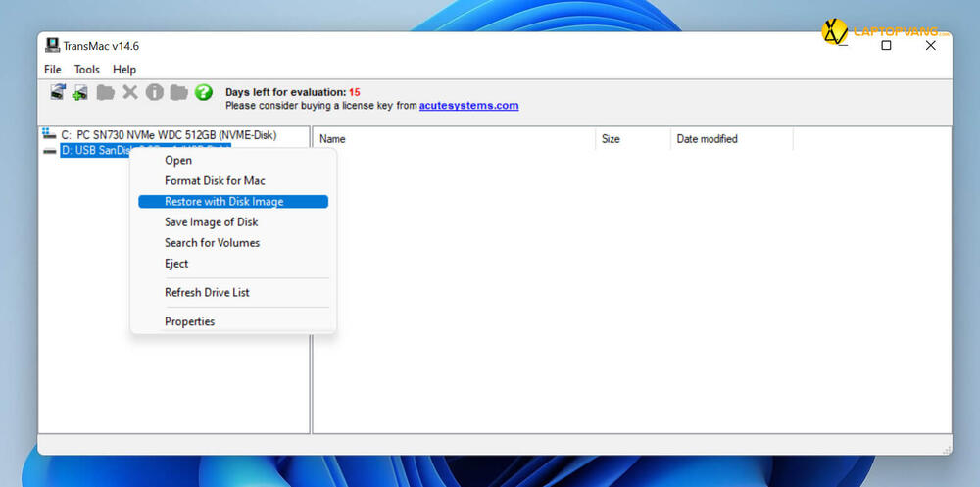Click the TransMac app icon in the title bar
Screen dimensions: 980x487
52,46
